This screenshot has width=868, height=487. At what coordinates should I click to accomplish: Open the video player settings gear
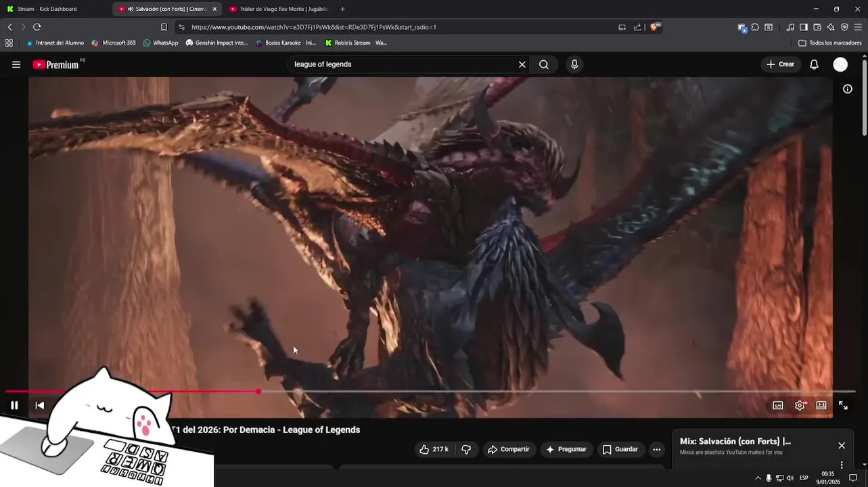pyautogui.click(x=800, y=405)
